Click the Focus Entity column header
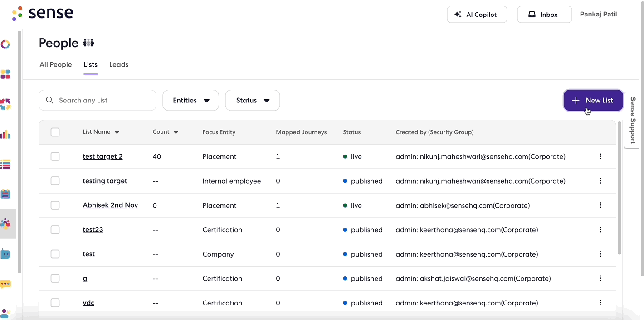Image resolution: width=644 pixels, height=320 pixels. point(219,132)
